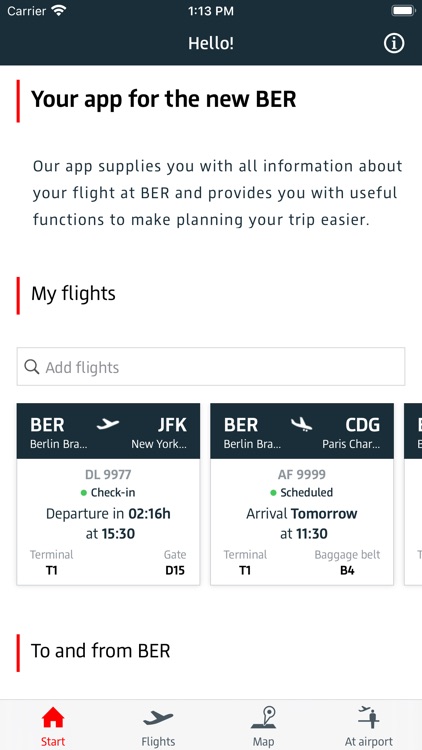This screenshot has height=750, width=422.
Task: Select the Check-in status on DL 9977
Action: pos(108,493)
